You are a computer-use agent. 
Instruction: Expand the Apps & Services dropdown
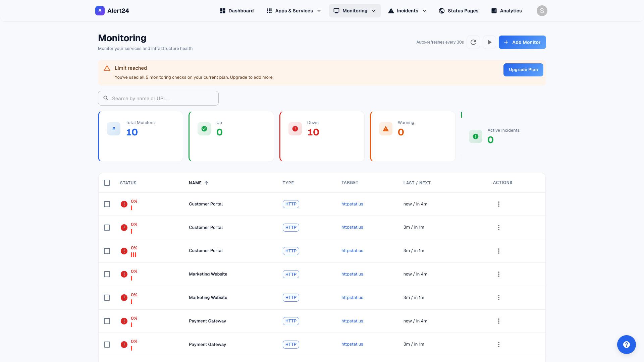[293, 10]
